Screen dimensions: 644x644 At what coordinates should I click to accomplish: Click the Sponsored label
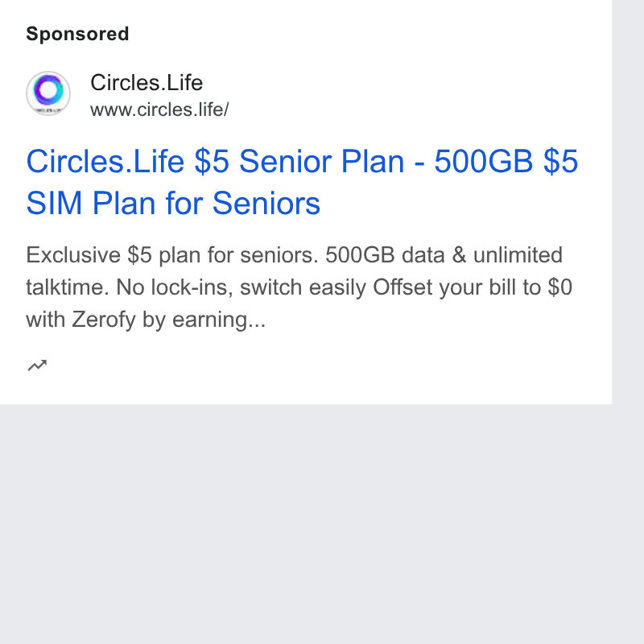[77, 34]
